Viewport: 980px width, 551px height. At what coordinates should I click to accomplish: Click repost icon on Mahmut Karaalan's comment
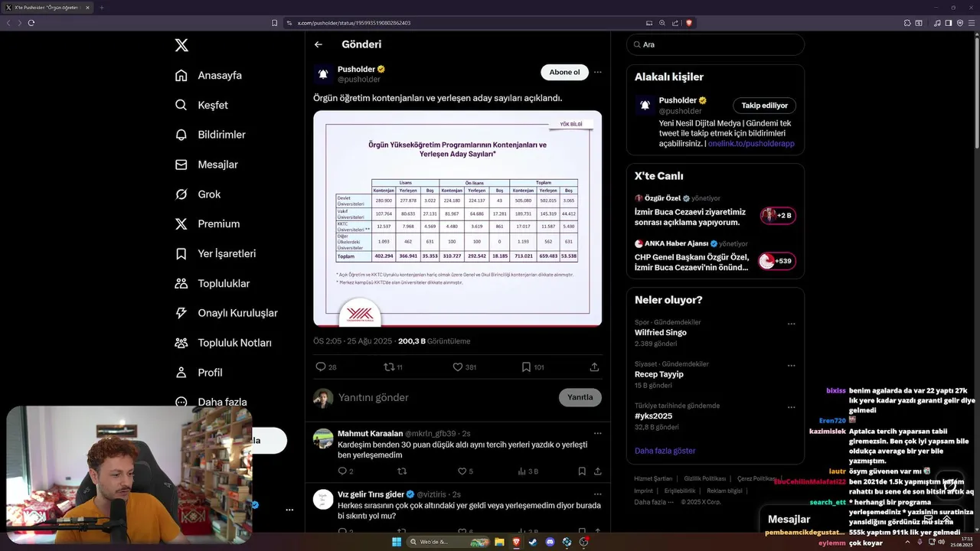402,471
